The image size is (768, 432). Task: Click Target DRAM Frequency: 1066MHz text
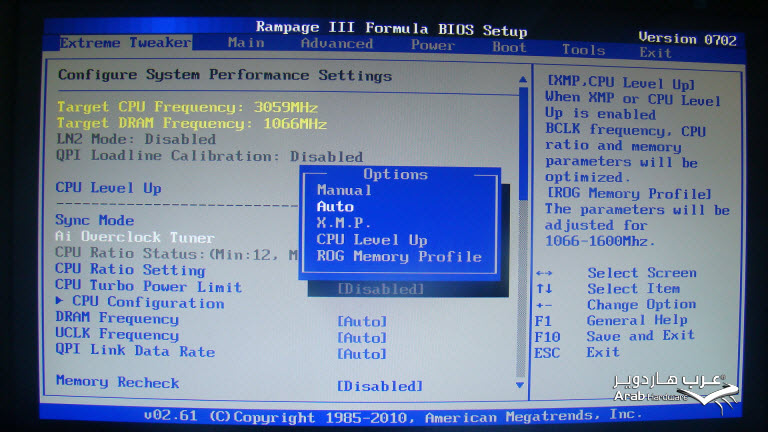coord(192,123)
